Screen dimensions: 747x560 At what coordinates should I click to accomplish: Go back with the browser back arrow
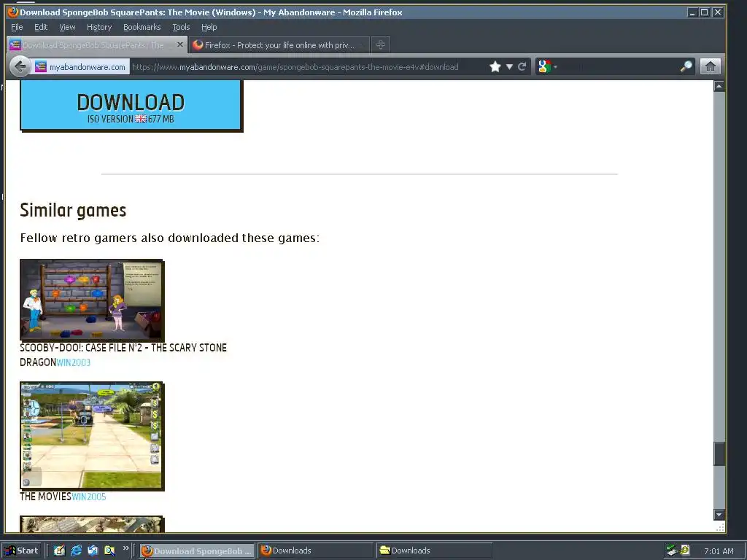pos(20,66)
